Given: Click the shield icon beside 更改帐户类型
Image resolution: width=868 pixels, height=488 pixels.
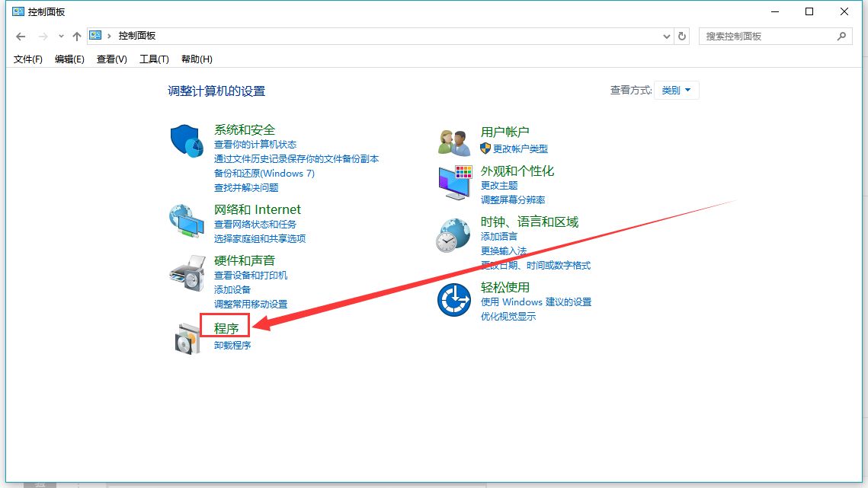Looking at the screenshot, I should (x=485, y=148).
